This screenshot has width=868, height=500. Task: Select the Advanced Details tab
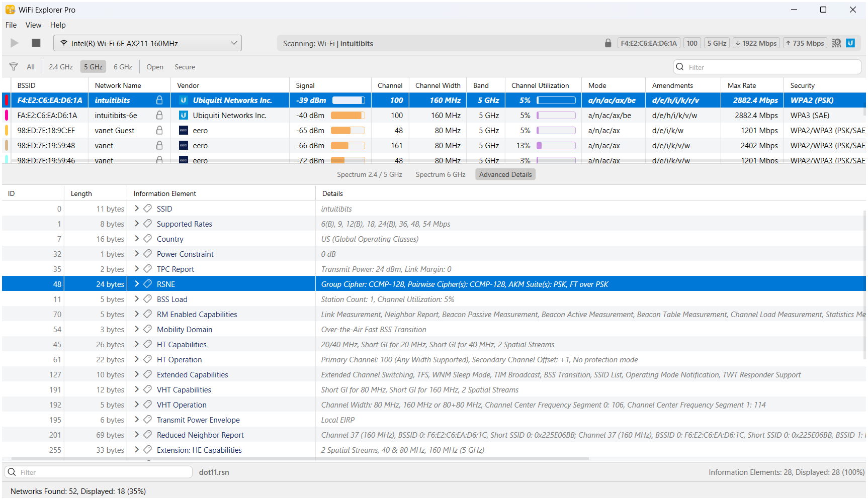505,174
